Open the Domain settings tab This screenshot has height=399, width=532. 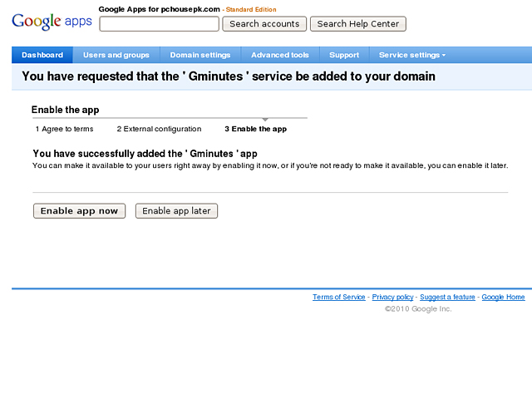[x=200, y=55]
